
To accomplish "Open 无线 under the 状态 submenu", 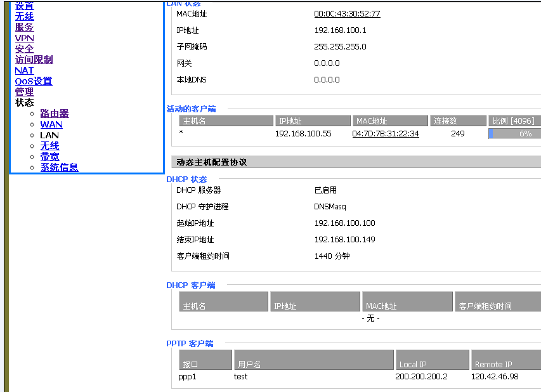I will coord(49,146).
